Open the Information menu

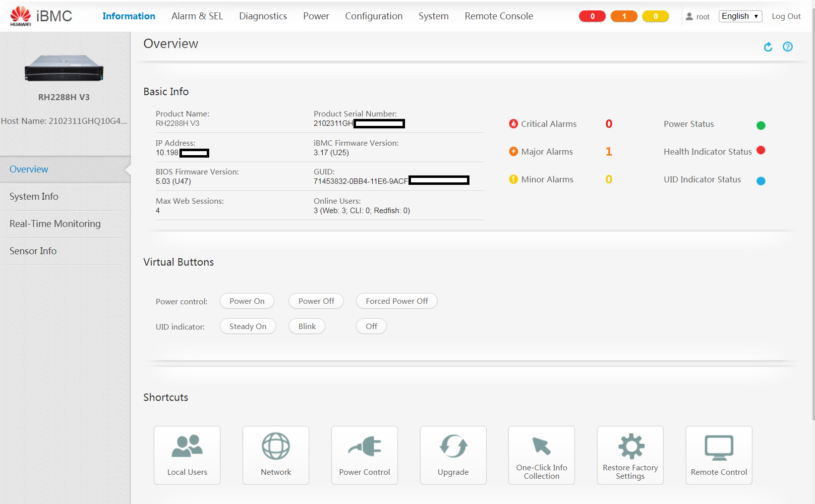[129, 16]
